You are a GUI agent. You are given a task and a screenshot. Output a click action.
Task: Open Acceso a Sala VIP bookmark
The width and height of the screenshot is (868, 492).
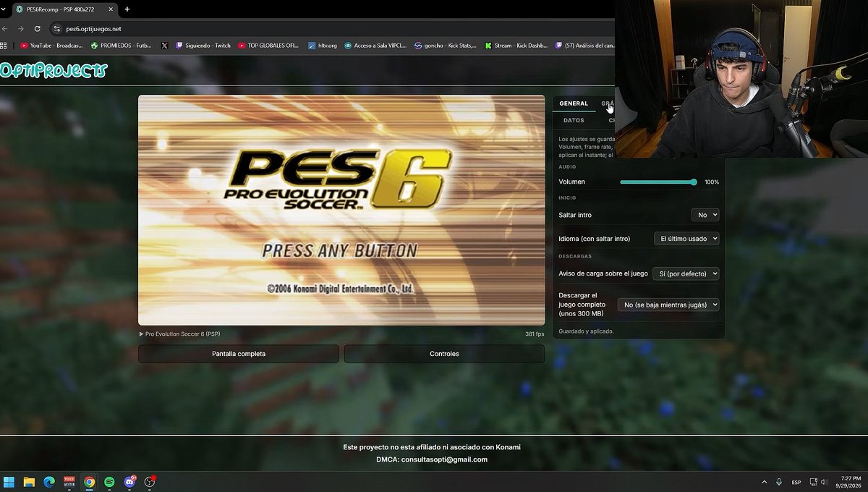point(375,46)
